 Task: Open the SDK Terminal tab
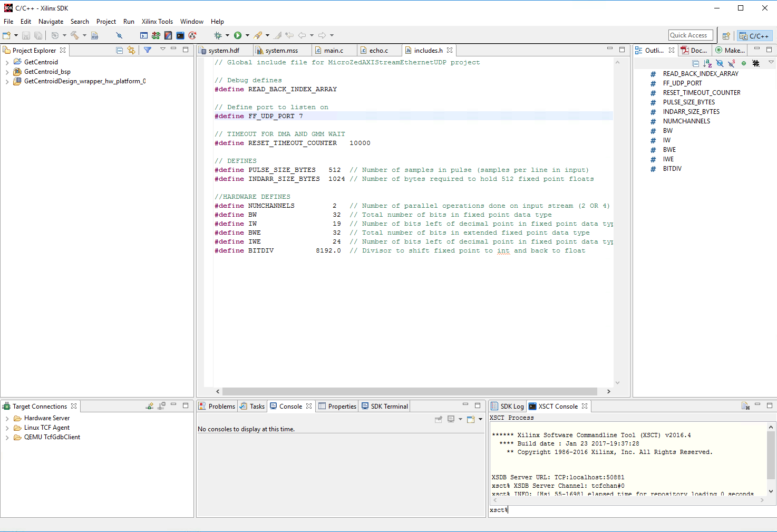tap(385, 407)
